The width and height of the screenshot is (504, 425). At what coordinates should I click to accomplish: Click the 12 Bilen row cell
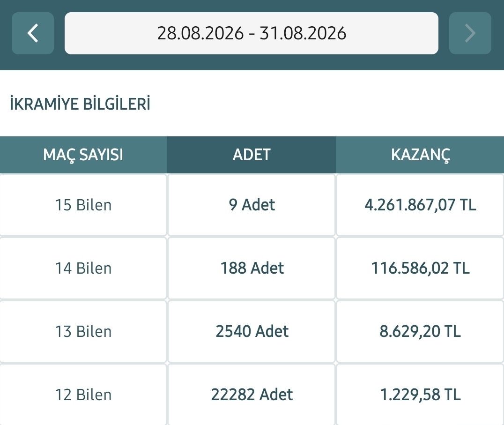point(83,395)
